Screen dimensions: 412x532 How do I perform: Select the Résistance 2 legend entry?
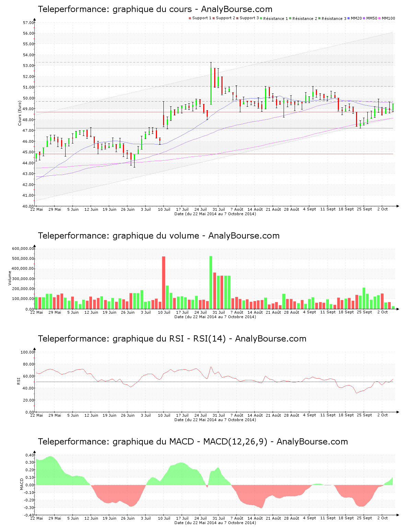[x=304, y=18]
